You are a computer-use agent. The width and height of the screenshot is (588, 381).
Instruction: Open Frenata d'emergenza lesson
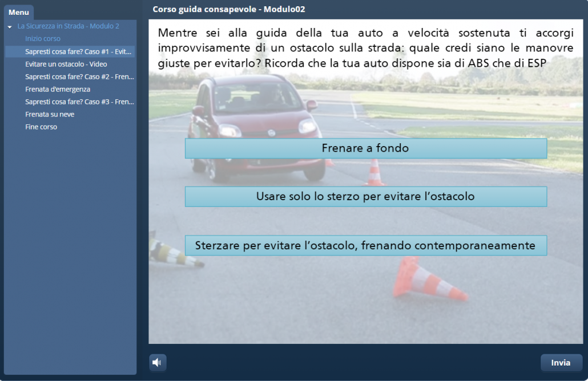pyautogui.click(x=58, y=89)
